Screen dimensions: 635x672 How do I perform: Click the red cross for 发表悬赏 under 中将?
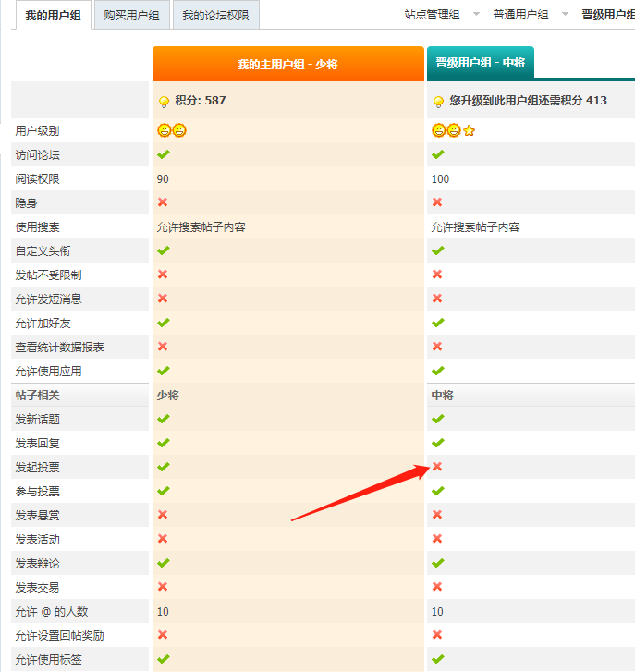(x=437, y=515)
